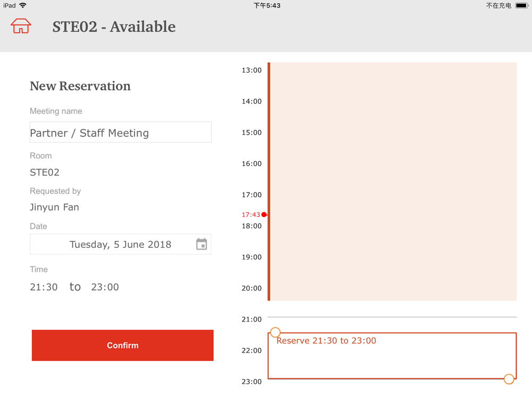Click the 23:00 timeline label

coord(252,381)
